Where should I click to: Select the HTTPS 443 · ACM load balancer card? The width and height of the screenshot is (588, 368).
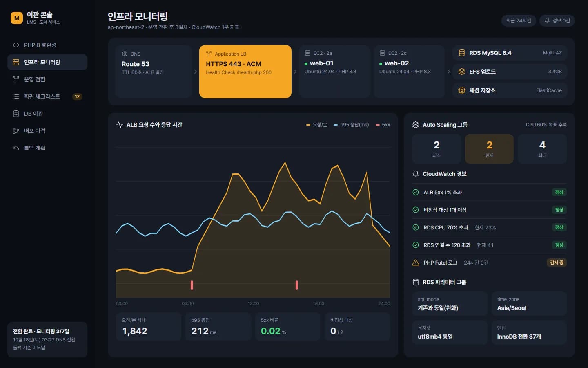[245, 72]
